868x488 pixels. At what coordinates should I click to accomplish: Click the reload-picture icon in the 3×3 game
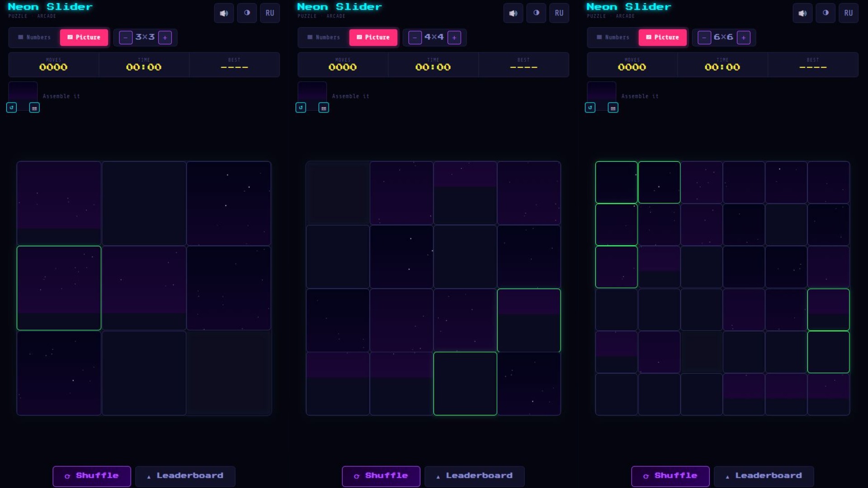coord(12,108)
